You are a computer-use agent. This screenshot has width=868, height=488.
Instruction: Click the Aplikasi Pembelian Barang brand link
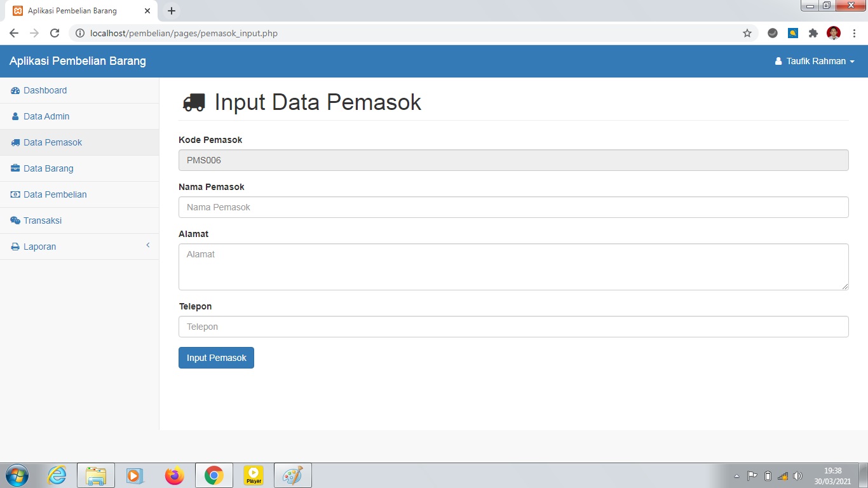coord(78,60)
